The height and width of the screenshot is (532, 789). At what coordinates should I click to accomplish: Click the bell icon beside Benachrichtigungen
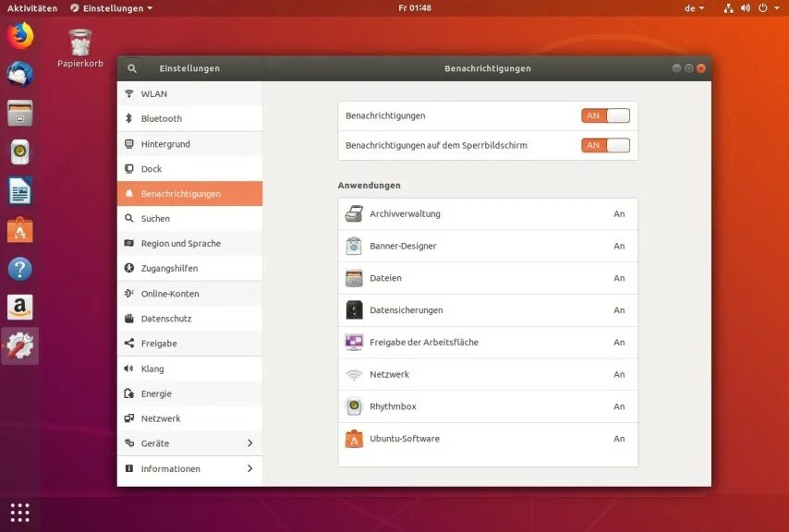(x=129, y=194)
